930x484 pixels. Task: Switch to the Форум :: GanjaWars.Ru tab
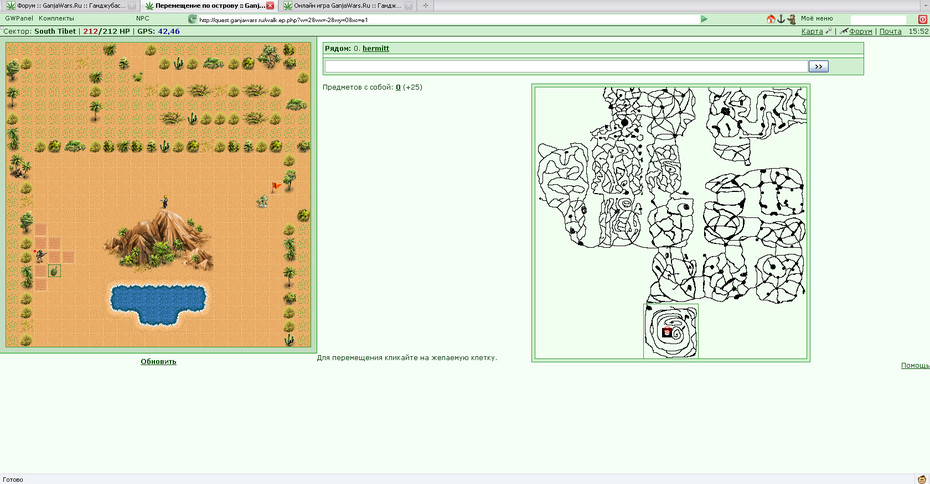(71, 5)
